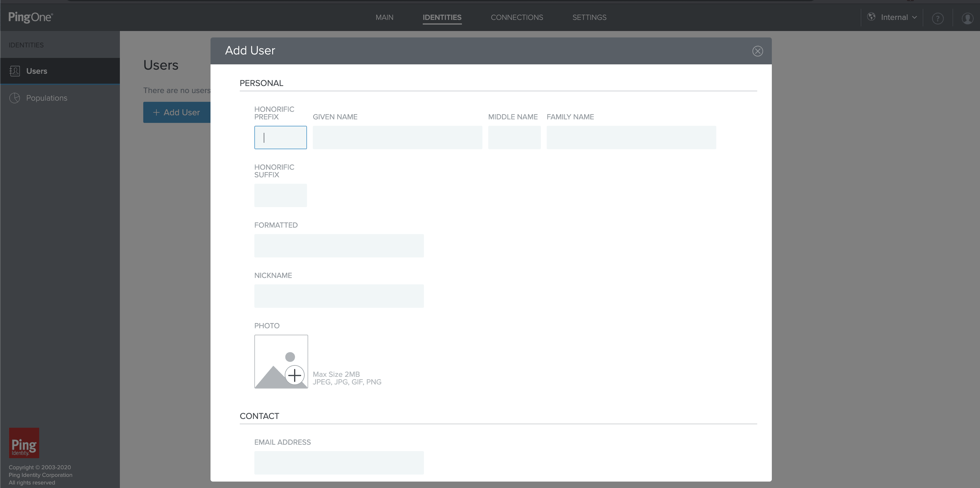This screenshot has width=980, height=488.
Task: Click the Add User button
Action: tap(177, 112)
